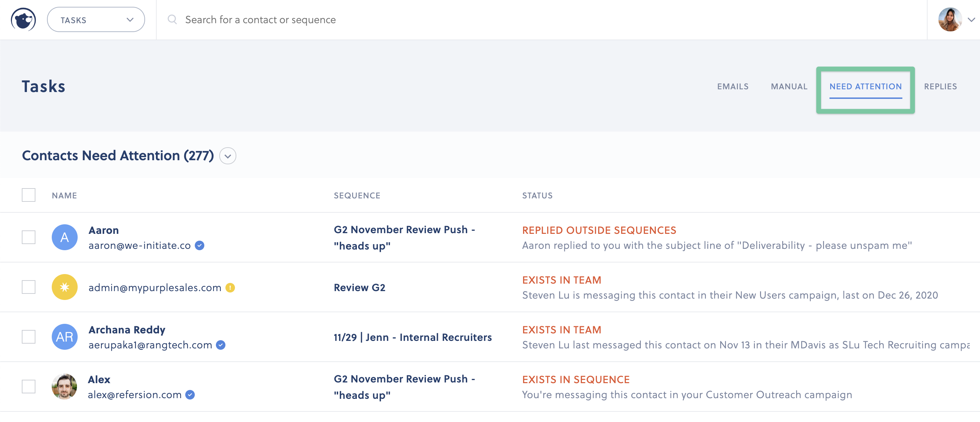Screen dimensions: 980x422
Task: Click the Mailshake dog logo
Action: click(23, 19)
